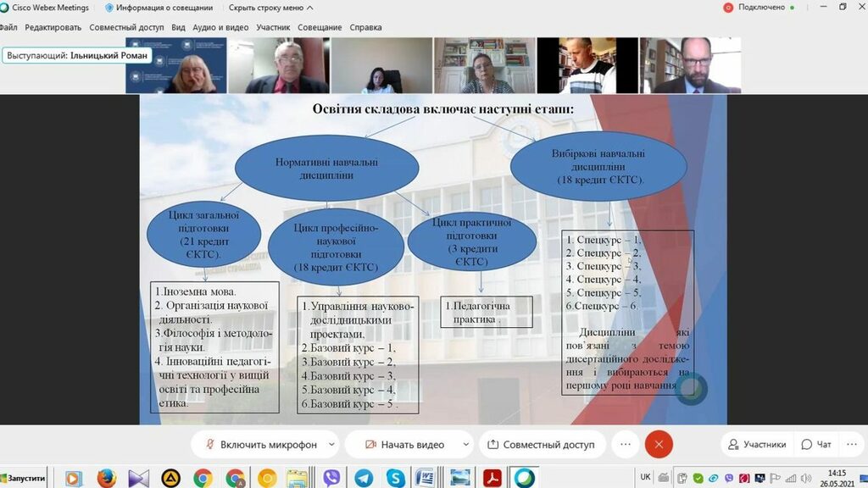Open the Аудио и видео menu
Image resolution: width=868 pixels, height=488 pixels.
220,27
